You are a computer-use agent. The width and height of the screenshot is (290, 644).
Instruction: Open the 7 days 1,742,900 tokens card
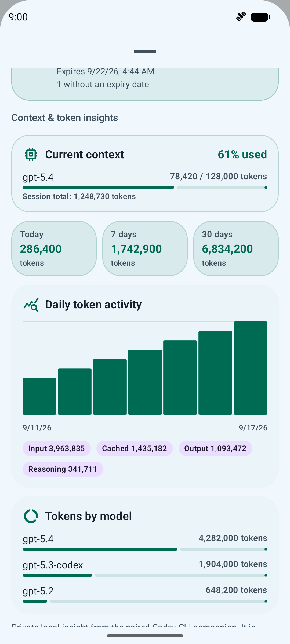click(145, 248)
